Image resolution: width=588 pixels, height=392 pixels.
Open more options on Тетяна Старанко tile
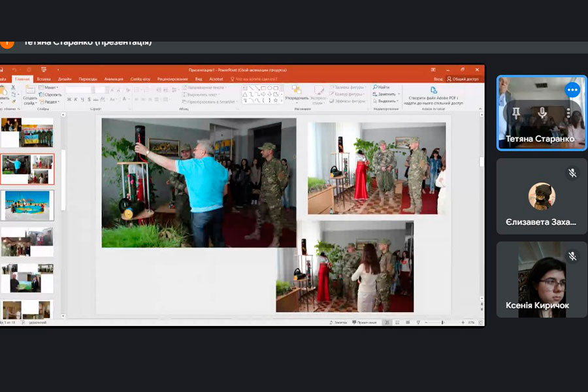572,90
